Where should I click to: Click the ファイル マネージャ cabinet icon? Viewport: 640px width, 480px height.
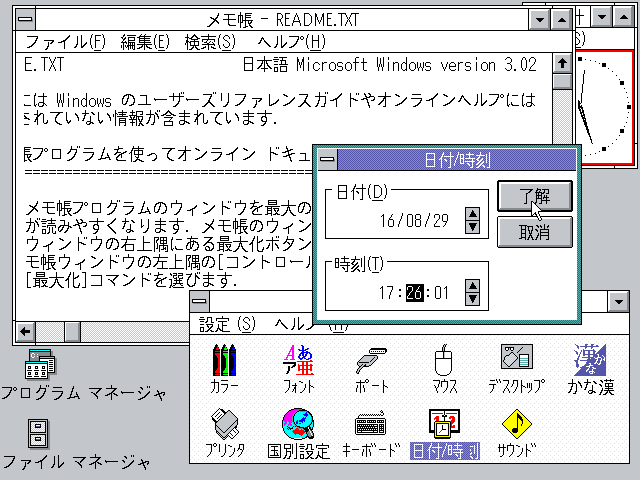(38, 433)
